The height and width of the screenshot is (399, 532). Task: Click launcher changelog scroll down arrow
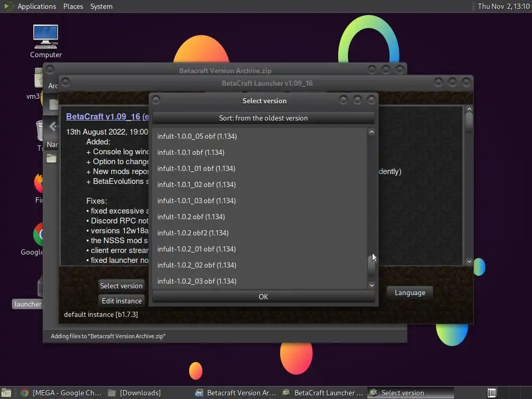click(x=469, y=261)
